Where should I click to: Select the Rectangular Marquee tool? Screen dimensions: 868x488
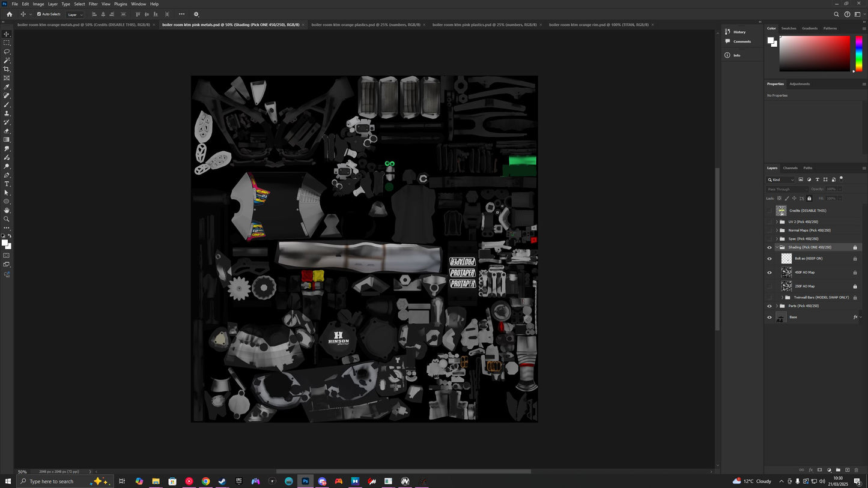pyautogui.click(x=7, y=43)
